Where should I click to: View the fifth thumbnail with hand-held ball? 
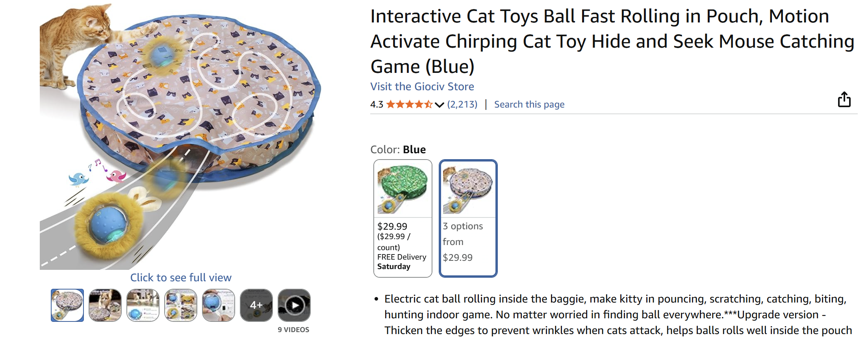(219, 305)
